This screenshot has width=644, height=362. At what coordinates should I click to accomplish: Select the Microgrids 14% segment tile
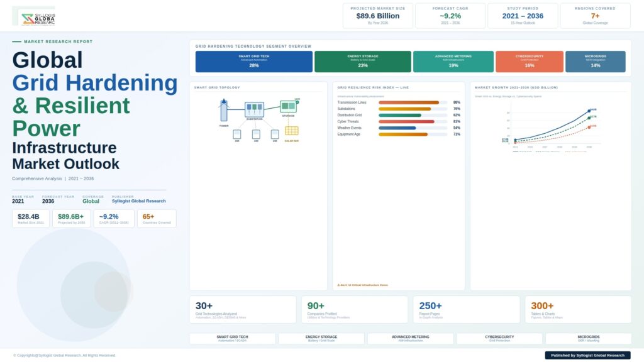595,62
